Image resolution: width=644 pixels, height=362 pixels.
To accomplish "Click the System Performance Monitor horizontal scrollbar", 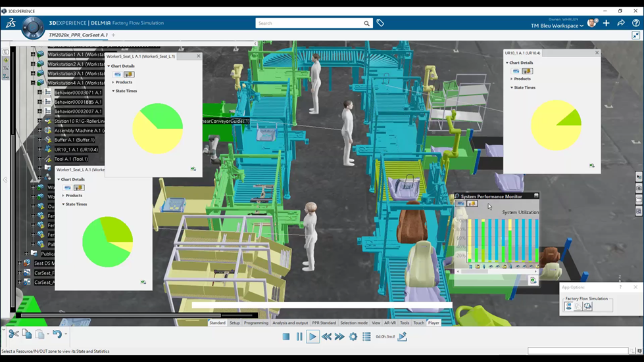I will [497, 271].
